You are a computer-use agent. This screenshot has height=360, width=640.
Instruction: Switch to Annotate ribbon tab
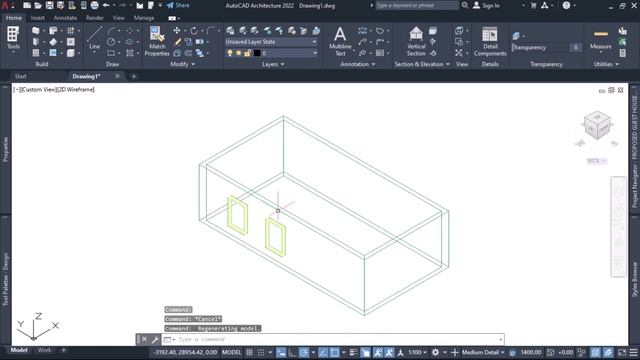65,18
